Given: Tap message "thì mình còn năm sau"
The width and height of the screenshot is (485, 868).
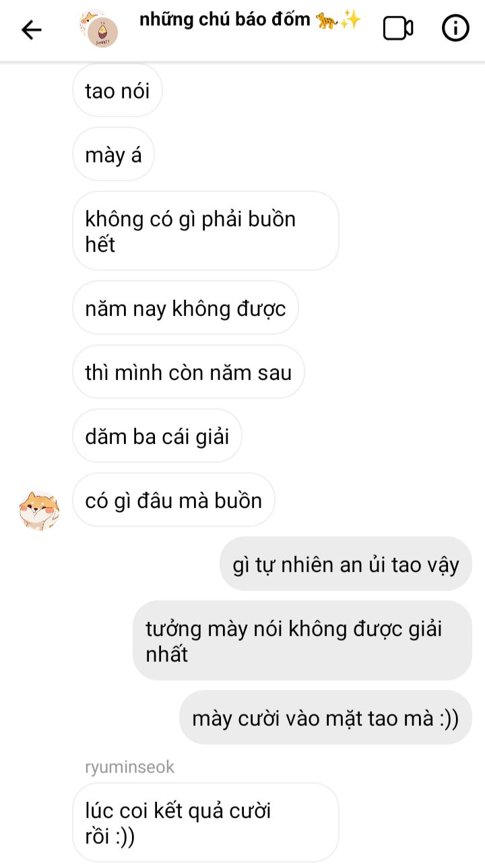Looking at the screenshot, I should pyautogui.click(x=189, y=372).
